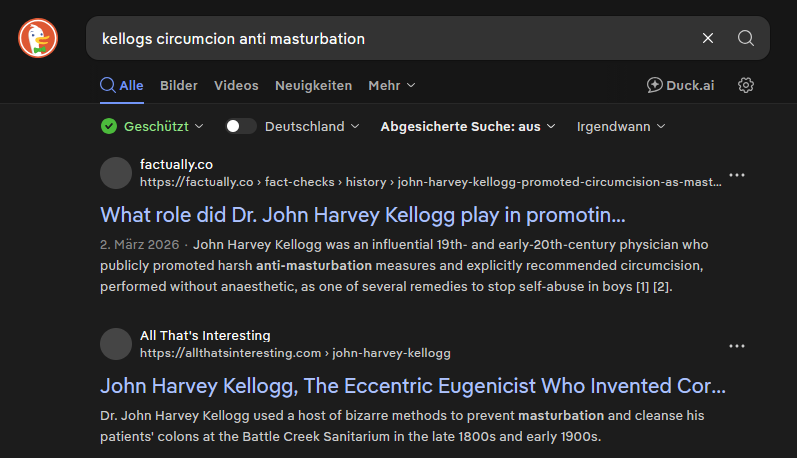Open Duck.ai chat
The width and height of the screenshot is (797, 458).
[x=680, y=85]
